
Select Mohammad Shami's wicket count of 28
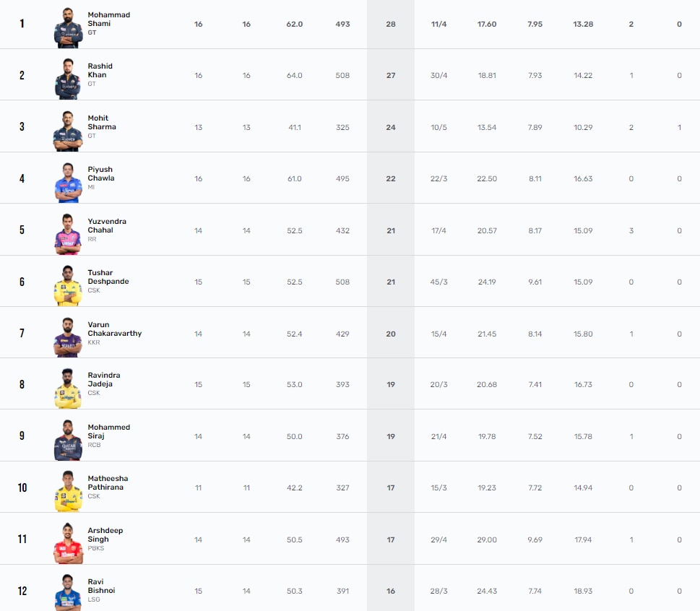point(390,23)
